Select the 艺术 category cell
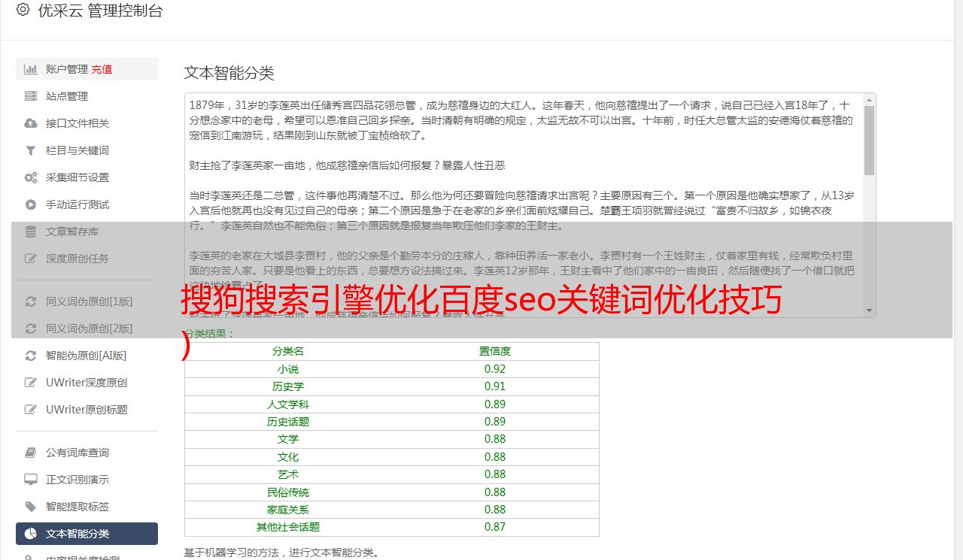 pyautogui.click(x=288, y=474)
